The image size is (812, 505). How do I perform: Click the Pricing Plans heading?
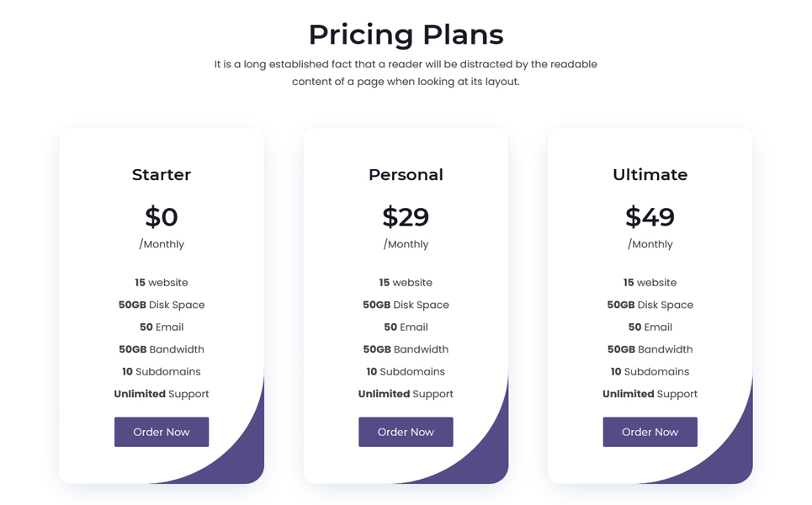[x=406, y=35]
